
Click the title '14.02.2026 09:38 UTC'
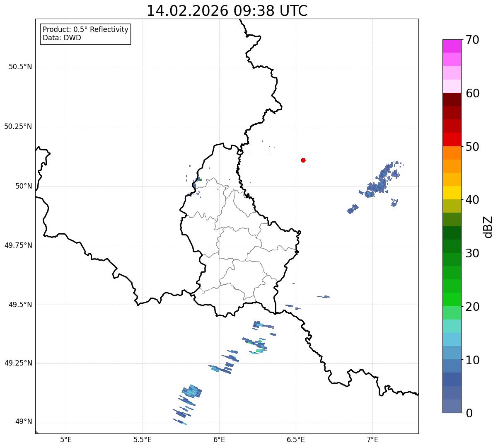point(227,10)
